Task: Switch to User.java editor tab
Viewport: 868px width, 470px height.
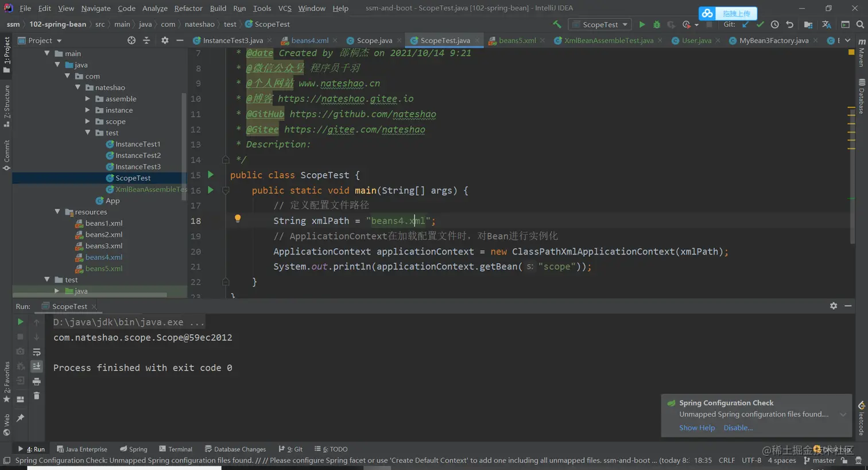Action: (696, 40)
